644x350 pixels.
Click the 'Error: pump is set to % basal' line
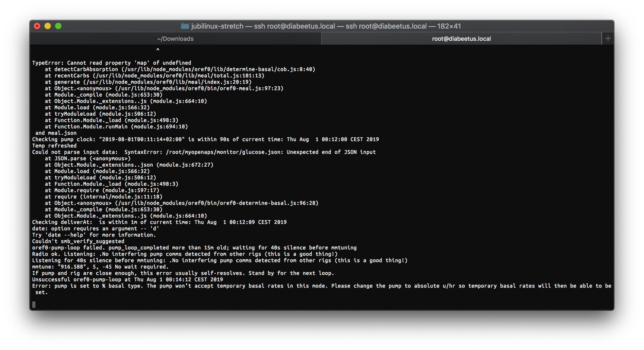pyautogui.click(x=322, y=289)
